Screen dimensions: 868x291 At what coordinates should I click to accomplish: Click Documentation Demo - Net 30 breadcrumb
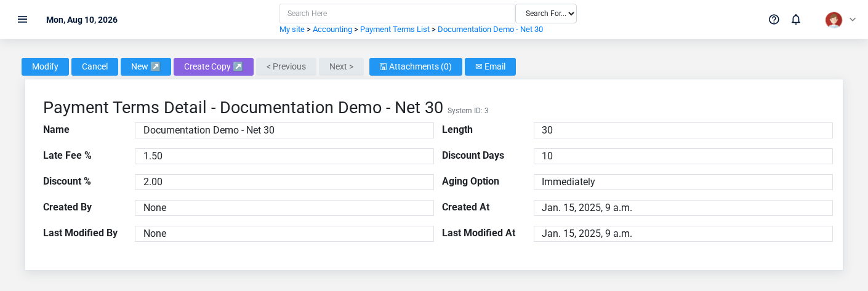point(490,30)
